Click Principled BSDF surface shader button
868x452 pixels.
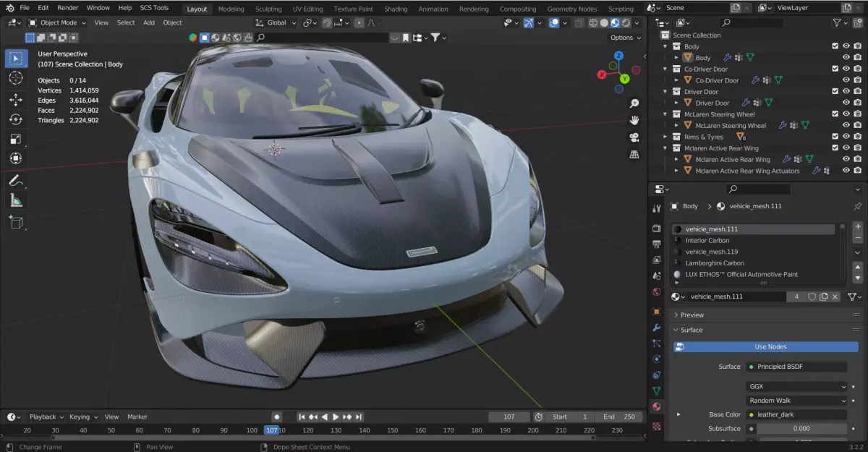coord(796,367)
